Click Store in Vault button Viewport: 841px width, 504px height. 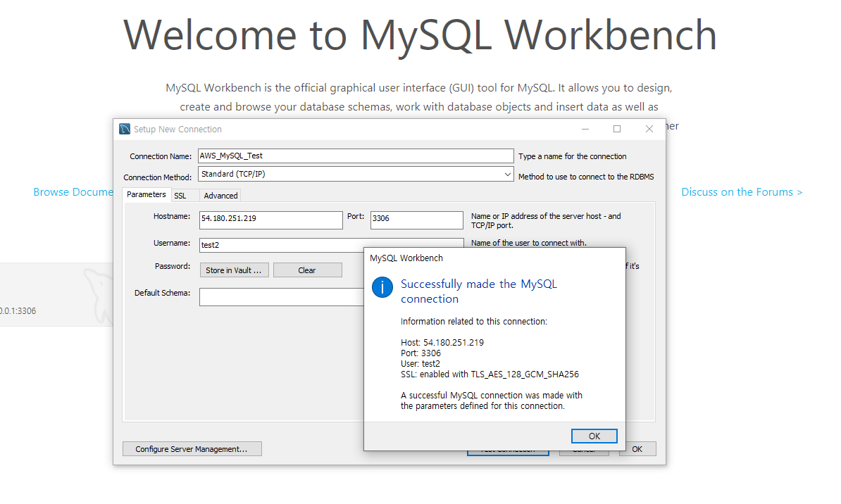[x=233, y=270]
